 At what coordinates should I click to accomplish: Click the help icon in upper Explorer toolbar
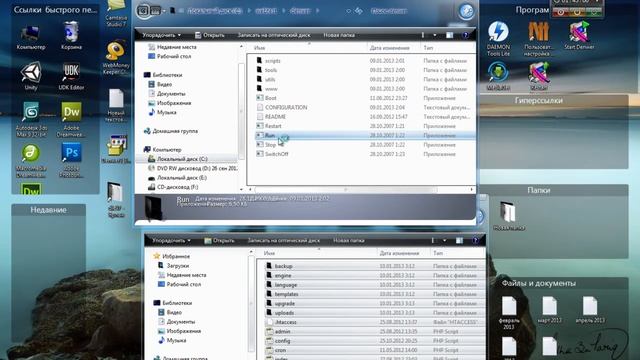coord(465,36)
